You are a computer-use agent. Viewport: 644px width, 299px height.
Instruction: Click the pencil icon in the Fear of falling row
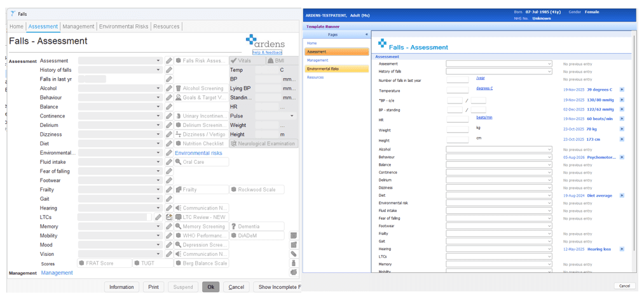pos(169,171)
